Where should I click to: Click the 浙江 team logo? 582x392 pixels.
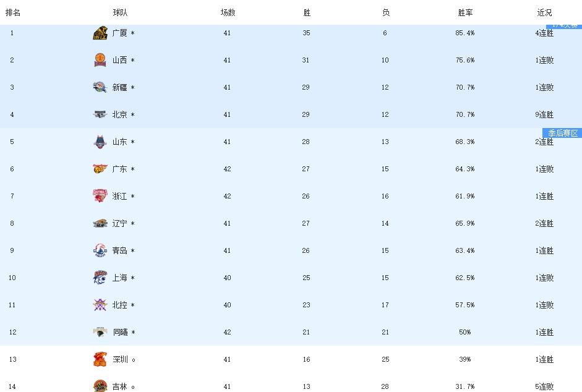coord(100,196)
